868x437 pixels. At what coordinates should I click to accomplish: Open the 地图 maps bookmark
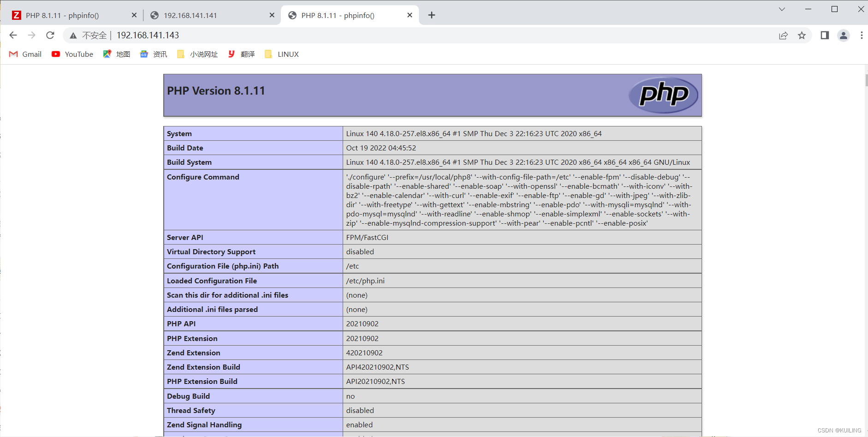pos(117,54)
